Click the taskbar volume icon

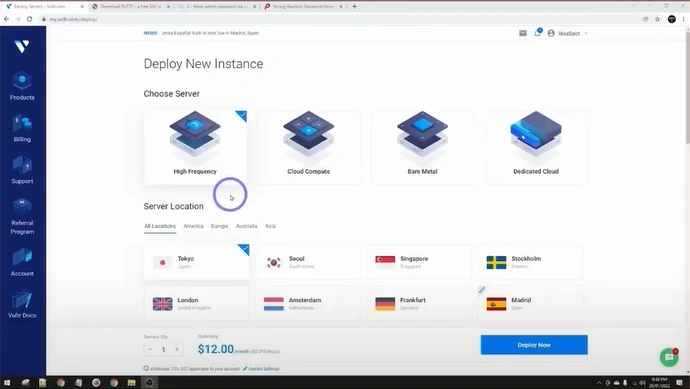[x=642, y=383]
